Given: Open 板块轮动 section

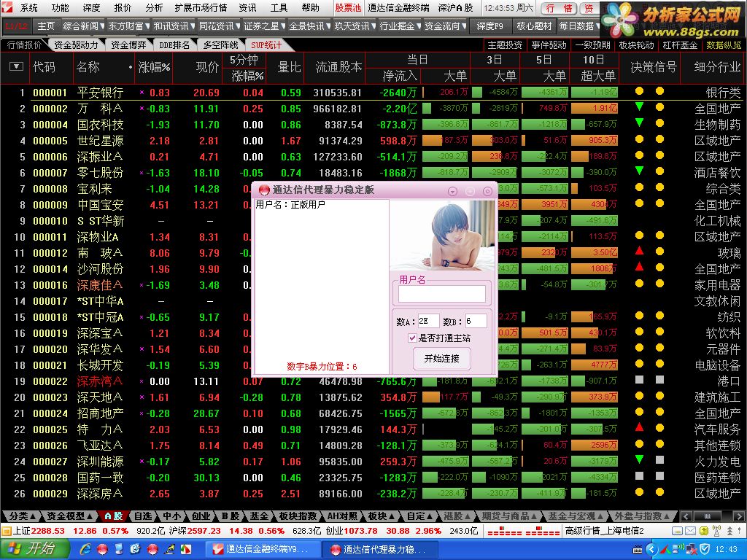Looking at the screenshot, I should [x=636, y=44].
